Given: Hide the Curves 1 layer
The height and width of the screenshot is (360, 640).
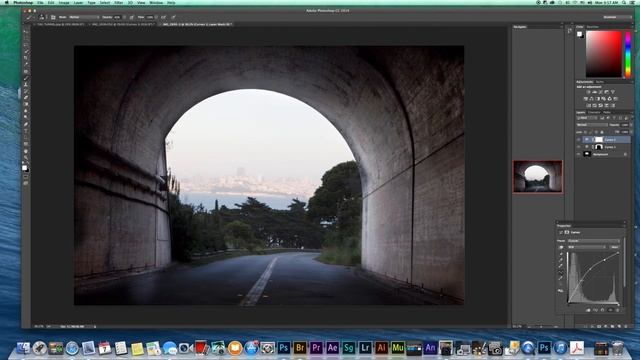Looking at the screenshot, I should click(578, 147).
